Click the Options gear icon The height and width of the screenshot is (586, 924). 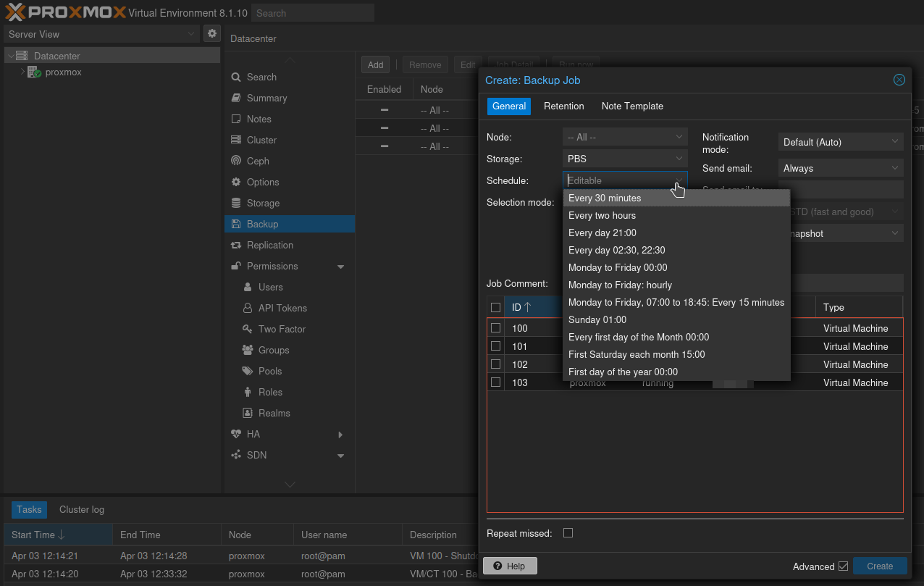coord(236,183)
